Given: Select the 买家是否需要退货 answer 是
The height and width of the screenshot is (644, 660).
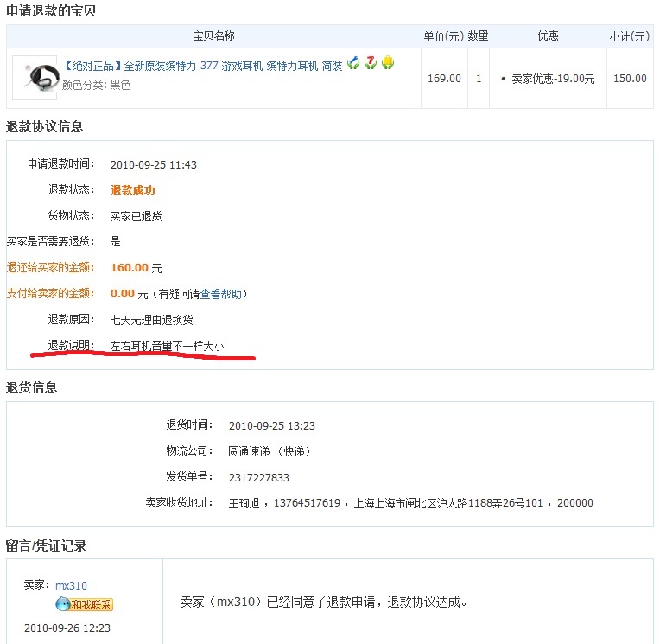Looking at the screenshot, I should pos(116,242).
